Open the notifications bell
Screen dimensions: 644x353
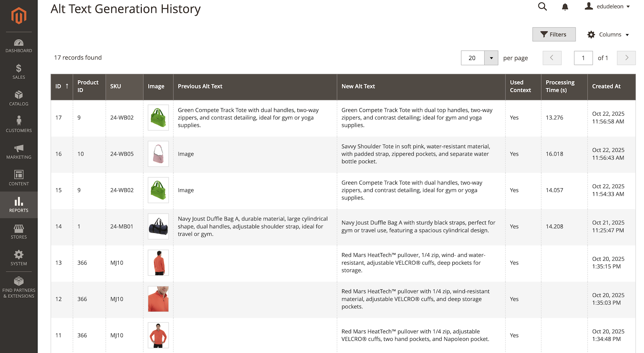point(565,6)
